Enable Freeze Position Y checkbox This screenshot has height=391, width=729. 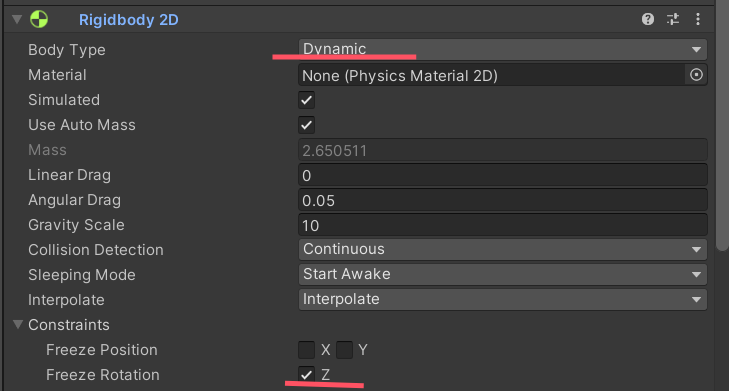(x=345, y=350)
